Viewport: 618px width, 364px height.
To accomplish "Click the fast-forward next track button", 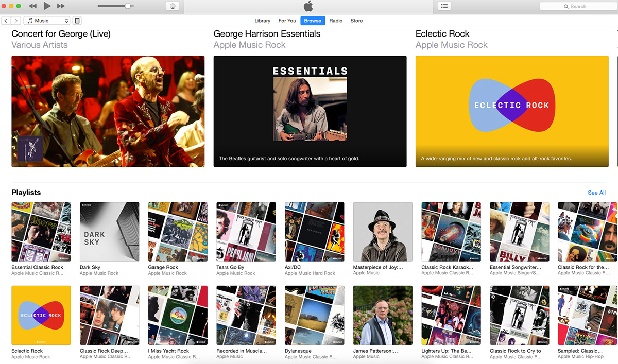I will [x=61, y=6].
